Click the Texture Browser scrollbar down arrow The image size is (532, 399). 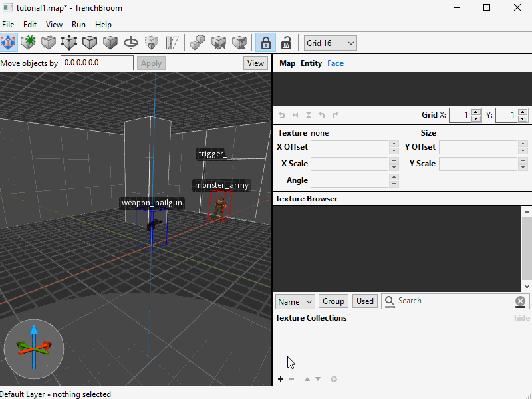click(x=527, y=287)
